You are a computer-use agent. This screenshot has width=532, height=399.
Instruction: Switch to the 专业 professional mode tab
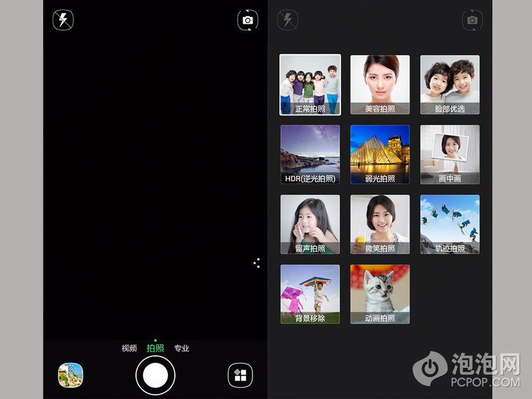click(181, 348)
